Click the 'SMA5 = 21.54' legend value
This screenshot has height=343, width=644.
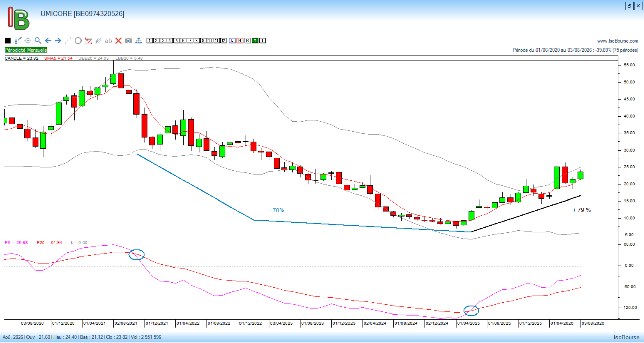(x=58, y=58)
